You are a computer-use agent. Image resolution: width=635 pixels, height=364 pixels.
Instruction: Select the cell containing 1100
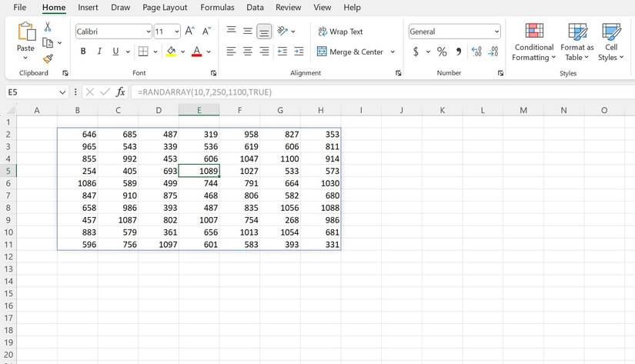pos(280,159)
